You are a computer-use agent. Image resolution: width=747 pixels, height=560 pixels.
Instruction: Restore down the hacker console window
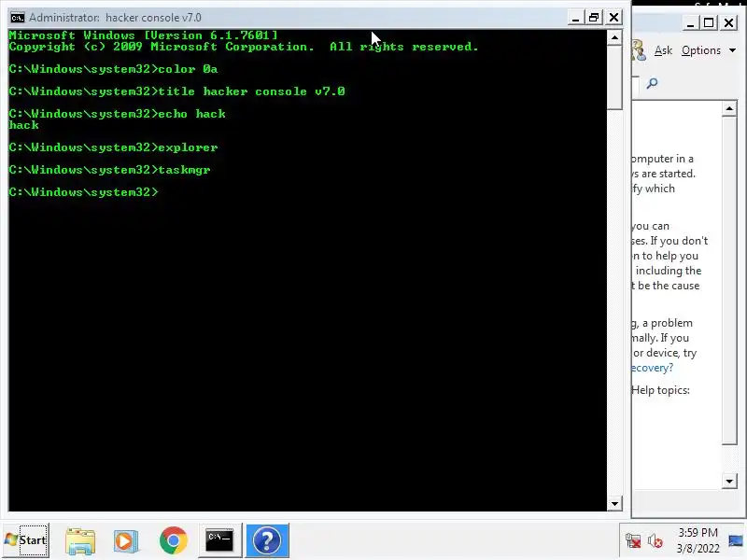pos(594,18)
